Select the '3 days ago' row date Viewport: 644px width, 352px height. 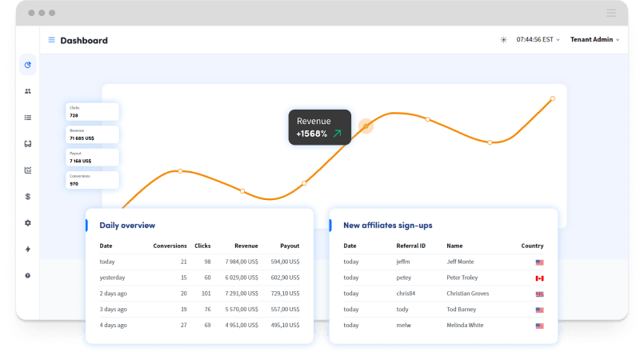[x=113, y=310]
